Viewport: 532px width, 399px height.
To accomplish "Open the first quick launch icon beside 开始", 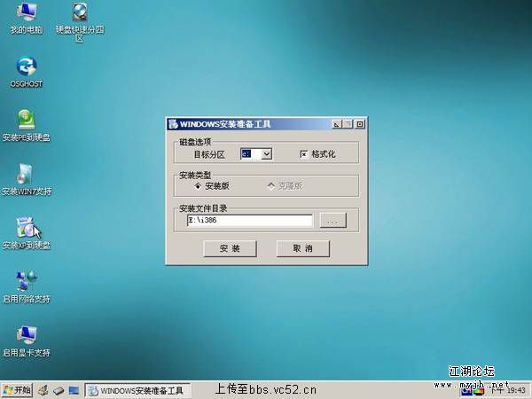I will (43, 390).
